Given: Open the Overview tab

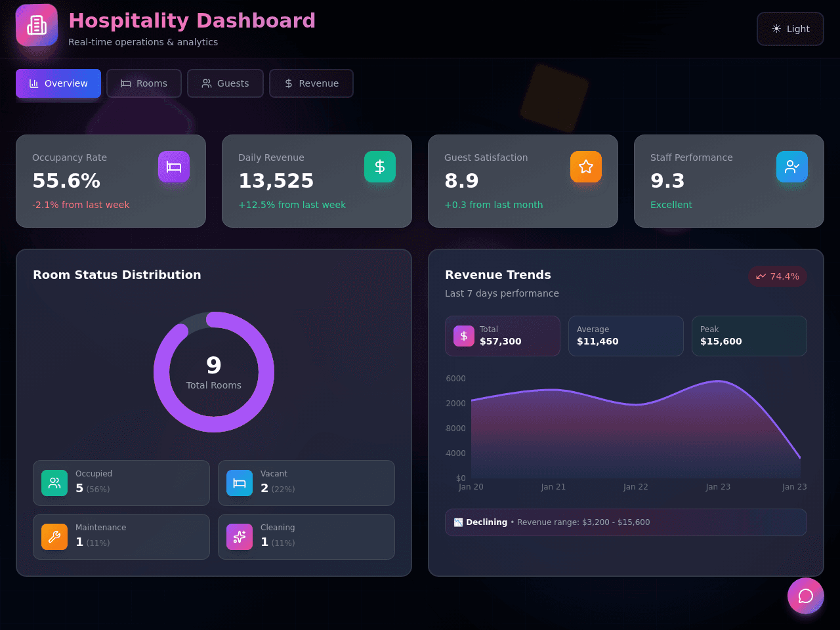Looking at the screenshot, I should pyautogui.click(x=58, y=83).
